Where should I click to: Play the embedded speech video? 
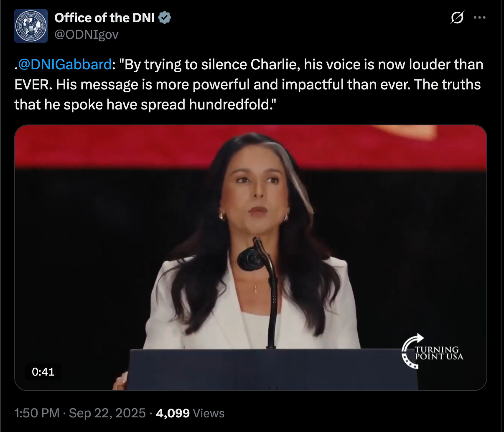(251, 257)
